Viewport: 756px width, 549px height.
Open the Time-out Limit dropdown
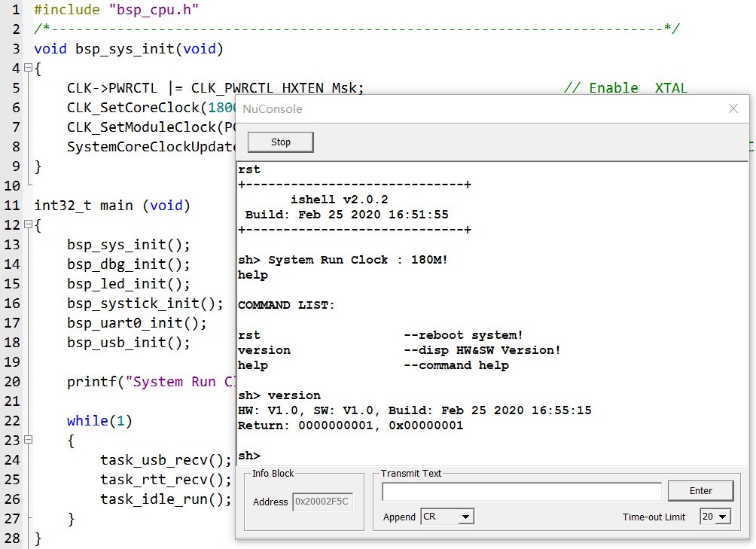click(722, 517)
